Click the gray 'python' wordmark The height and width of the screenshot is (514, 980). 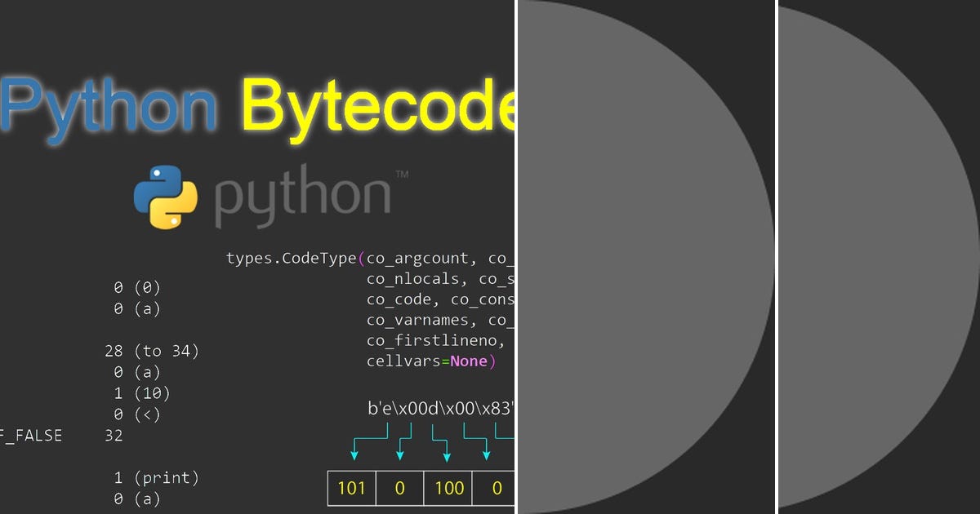pyautogui.click(x=301, y=197)
